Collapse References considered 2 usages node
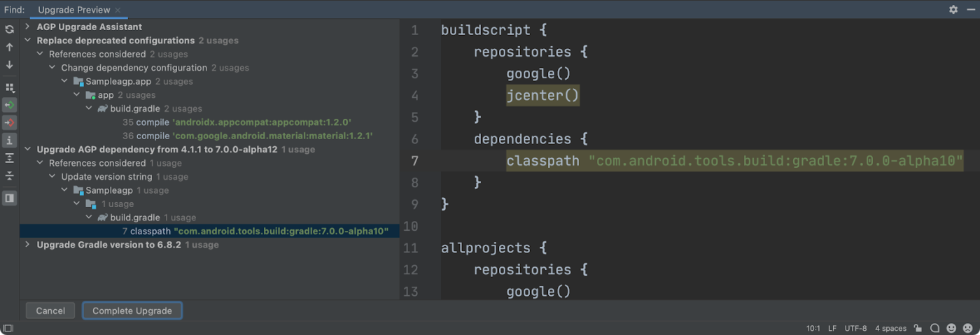Screen dimensions: 980x335 (40, 54)
